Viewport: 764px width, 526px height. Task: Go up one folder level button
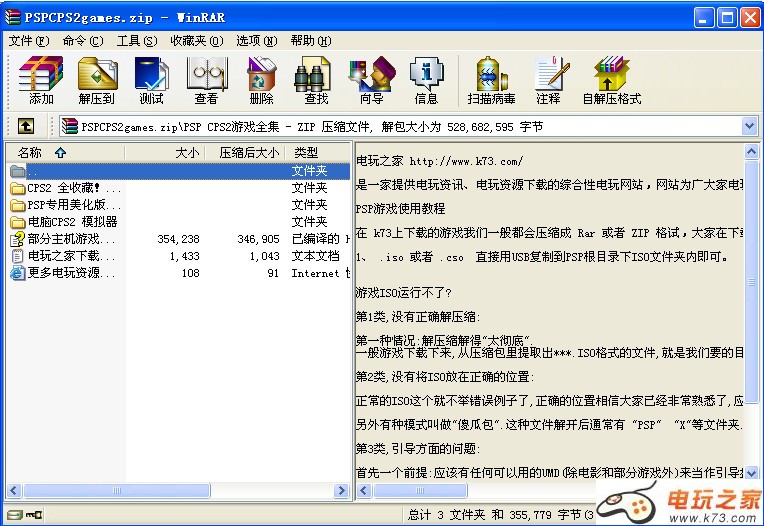click(x=26, y=126)
